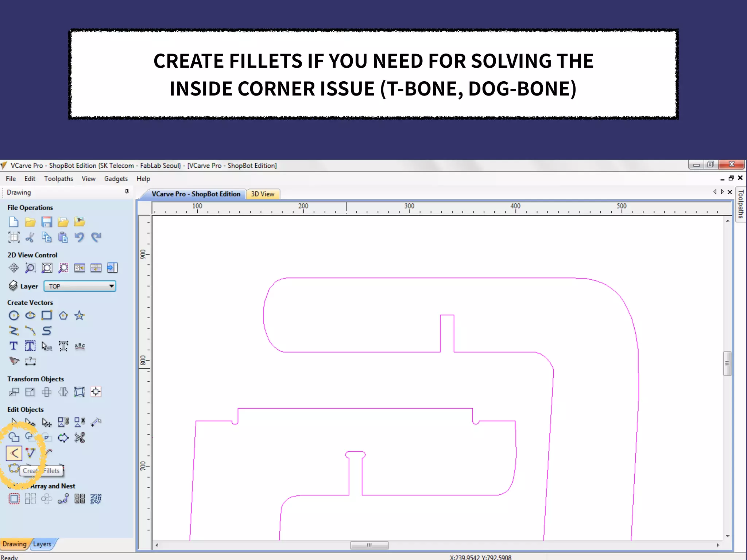Image resolution: width=747 pixels, height=560 pixels.
Task: Pick the Trim vectors scissors tool
Action: [x=80, y=437]
